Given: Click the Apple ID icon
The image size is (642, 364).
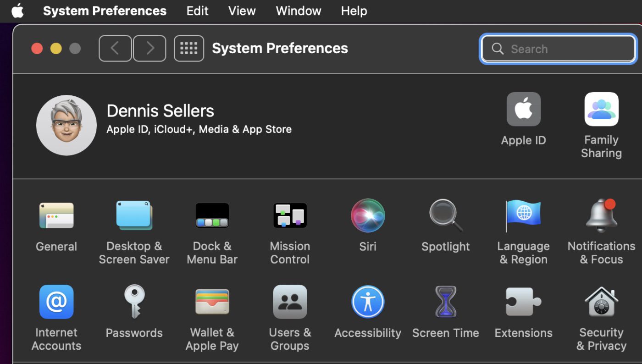Looking at the screenshot, I should pos(523,110).
